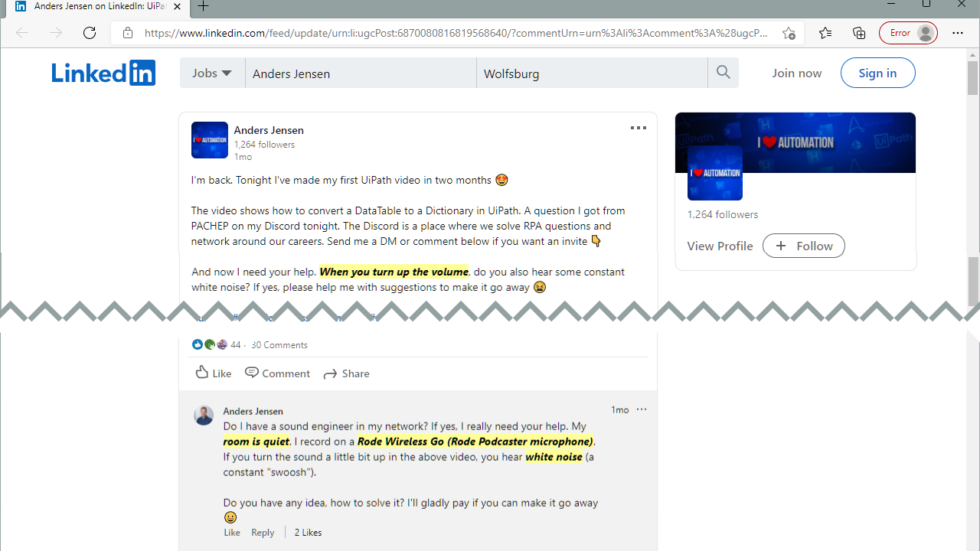Click highlighted text "Rode Wireless Go"

click(x=400, y=442)
